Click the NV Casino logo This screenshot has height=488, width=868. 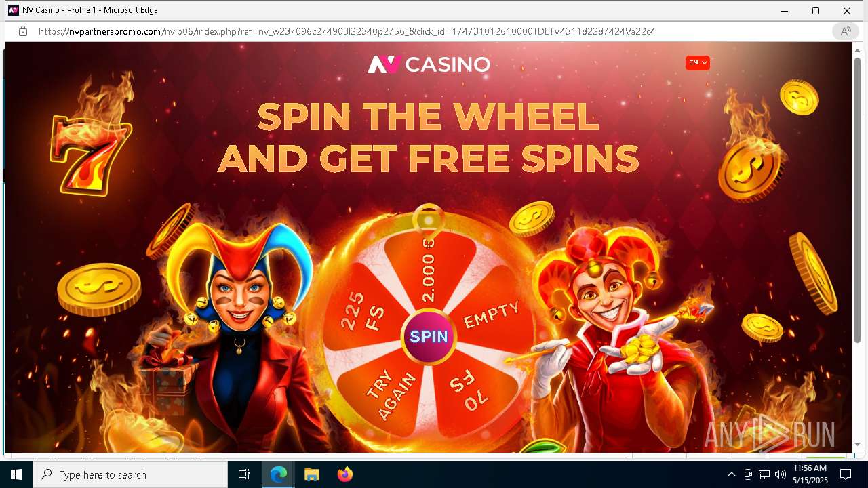[x=429, y=64]
